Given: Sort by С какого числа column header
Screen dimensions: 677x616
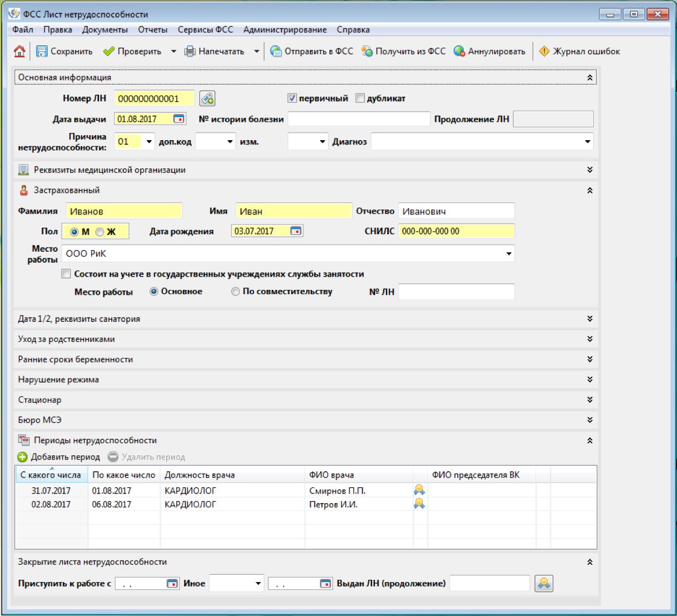Looking at the screenshot, I should tap(51, 475).
